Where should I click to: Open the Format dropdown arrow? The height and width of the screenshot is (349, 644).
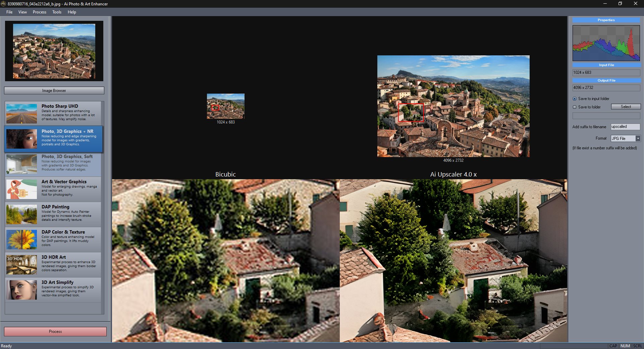point(638,139)
